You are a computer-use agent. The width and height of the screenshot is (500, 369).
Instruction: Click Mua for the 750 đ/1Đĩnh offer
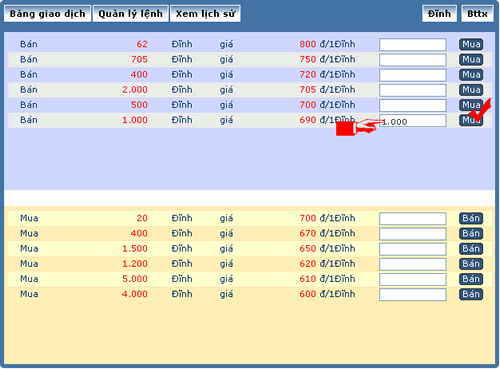coord(471,60)
